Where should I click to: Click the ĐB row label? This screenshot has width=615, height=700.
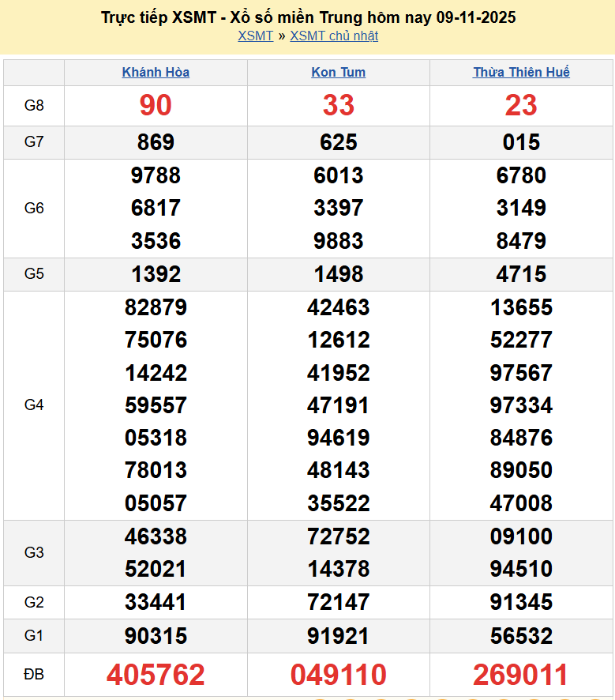coord(34,675)
